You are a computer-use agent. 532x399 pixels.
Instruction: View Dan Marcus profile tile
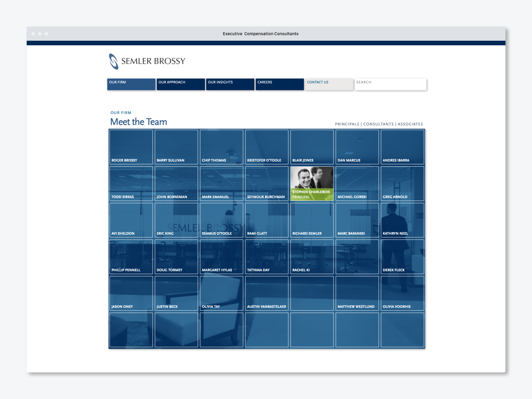(357, 147)
